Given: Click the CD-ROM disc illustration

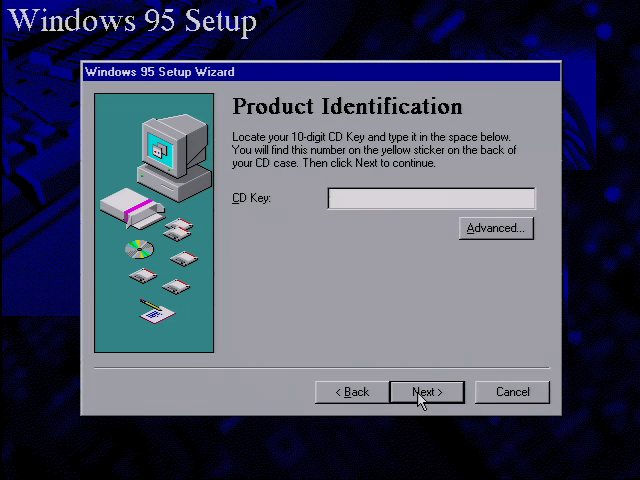Looking at the screenshot, I should pyautogui.click(x=139, y=249).
